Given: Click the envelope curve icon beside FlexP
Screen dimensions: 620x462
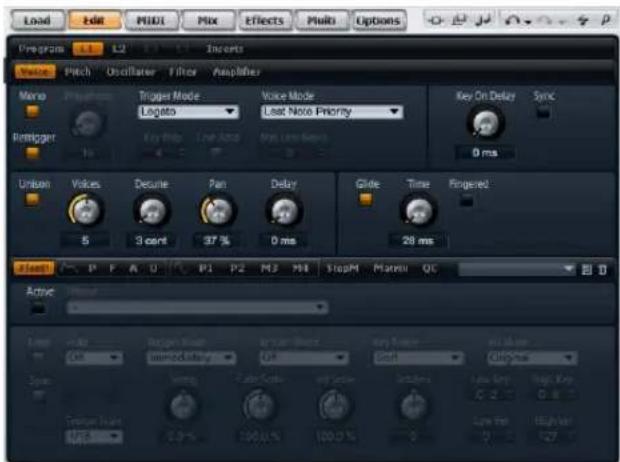Looking at the screenshot, I should pyautogui.click(x=69, y=268).
